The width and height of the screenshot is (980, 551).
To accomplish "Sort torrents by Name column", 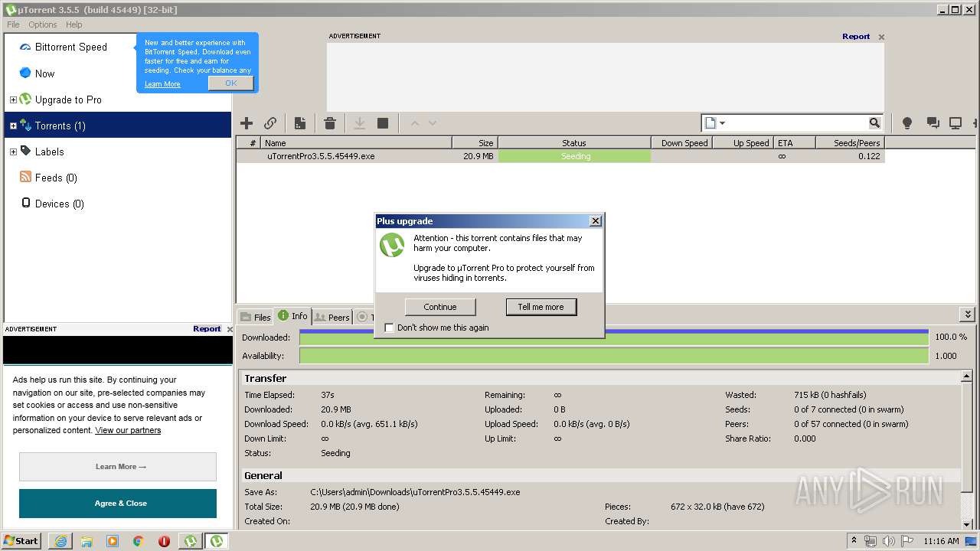I will pos(356,143).
